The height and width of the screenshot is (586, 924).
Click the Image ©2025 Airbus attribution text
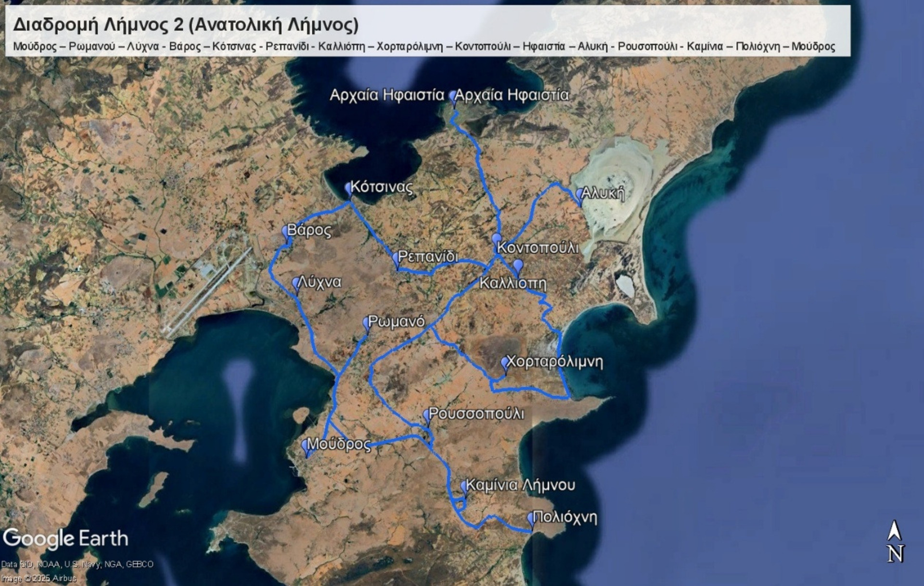38,578
